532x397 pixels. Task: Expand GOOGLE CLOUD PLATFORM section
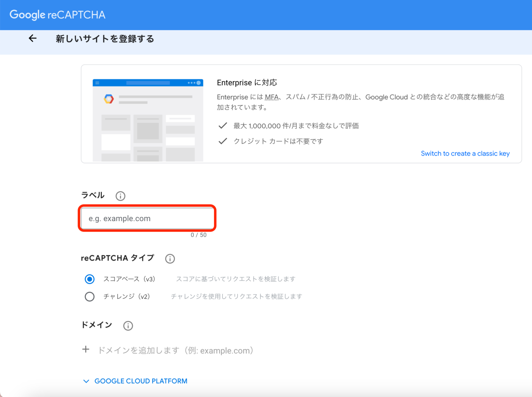pos(135,381)
